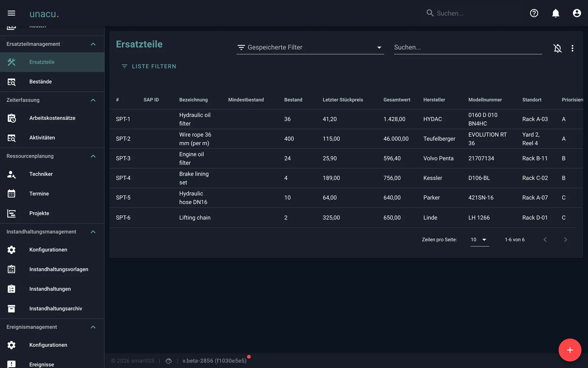Open Konfigurationen under Ereignismanagement
Image resolution: width=588 pixels, height=368 pixels.
(52, 345)
